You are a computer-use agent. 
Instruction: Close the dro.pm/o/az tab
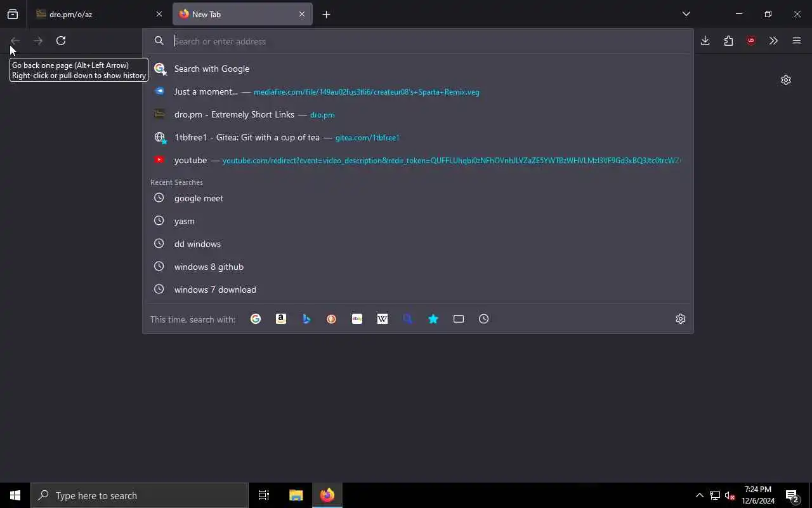(159, 14)
